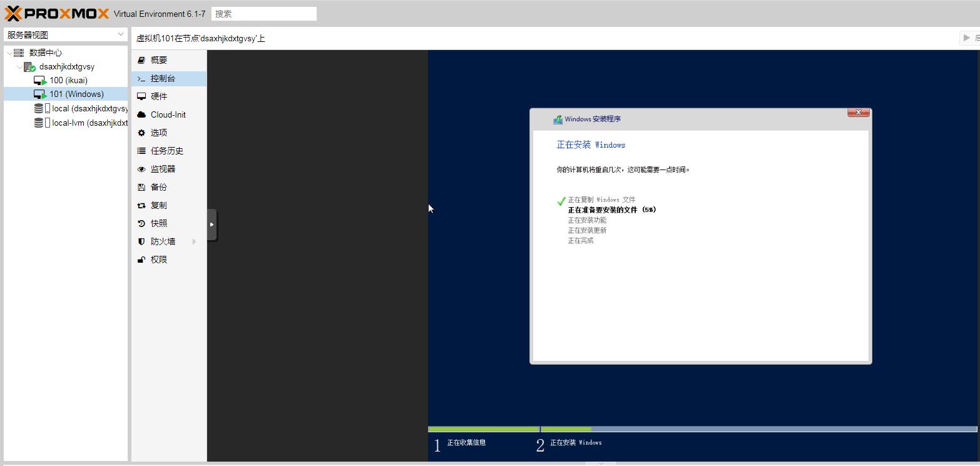Open the 监视器 monitor tab
Screen dimensions: 980x466
tap(169, 169)
